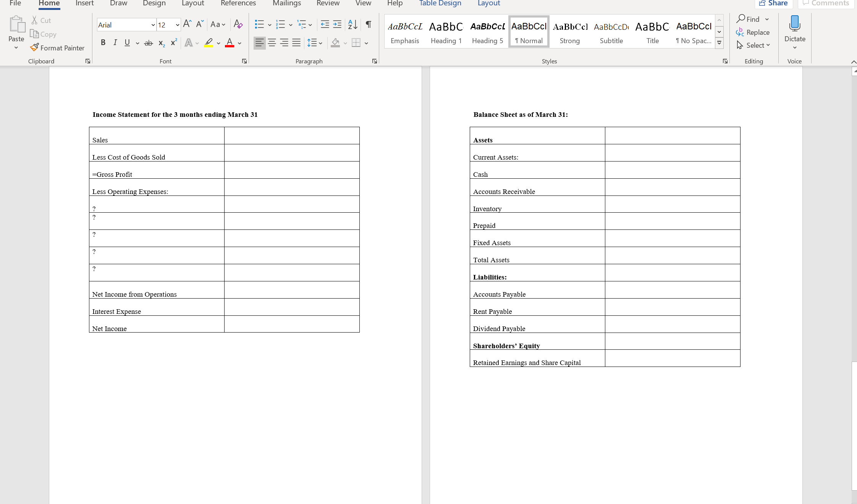857x504 pixels.
Task: Click the Strikethrough icon
Action: pos(149,43)
